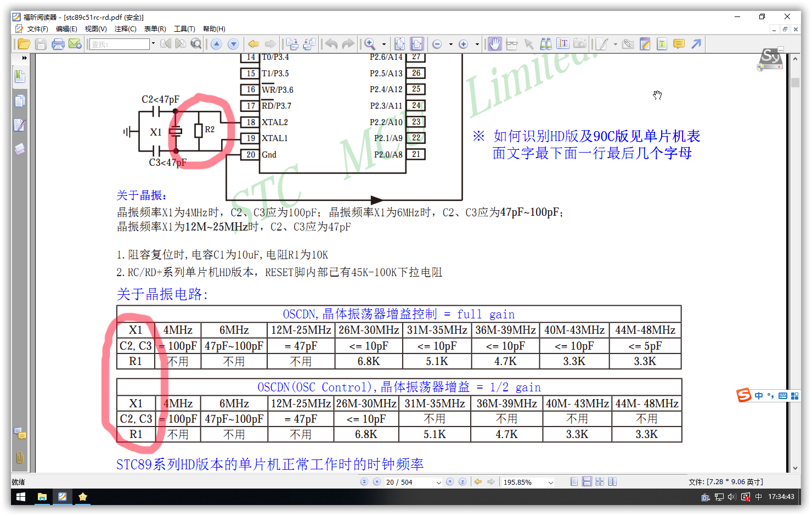Open the attachments paperclip panel in sidebar
This screenshot has height=516, width=812.
[x=20, y=458]
